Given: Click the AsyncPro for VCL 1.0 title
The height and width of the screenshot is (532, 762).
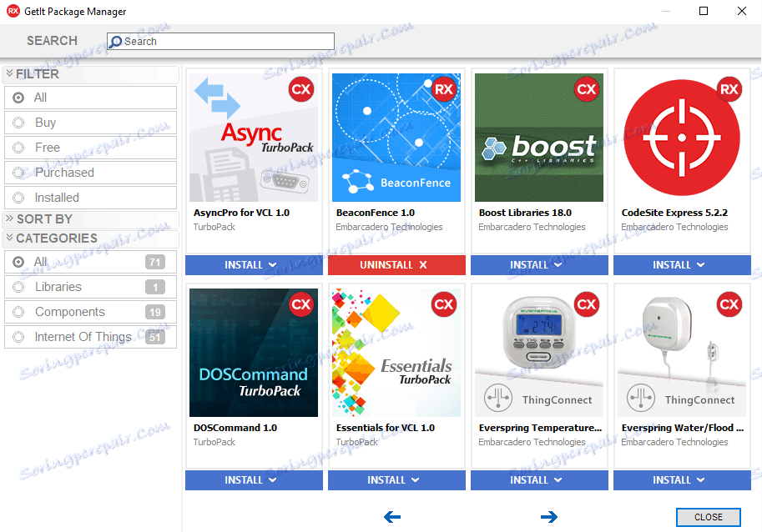Looking at the screenshot, I should point(241,213).
